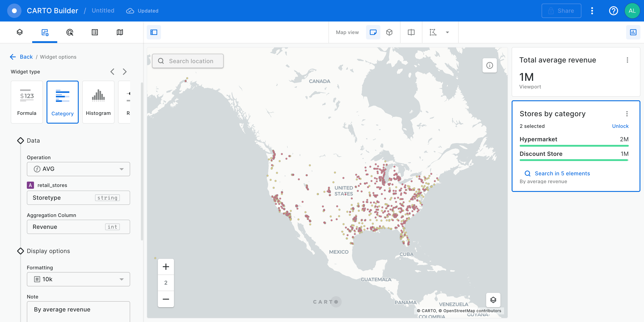Click the left panel scrollbar
Screen dimensions: 644x322
(x=142, y=161)
